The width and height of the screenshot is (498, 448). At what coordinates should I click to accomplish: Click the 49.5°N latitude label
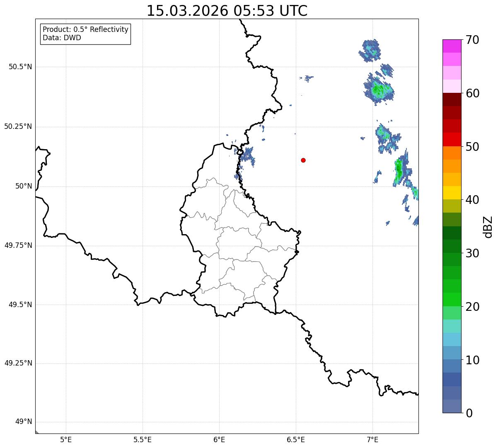(20, 305)
